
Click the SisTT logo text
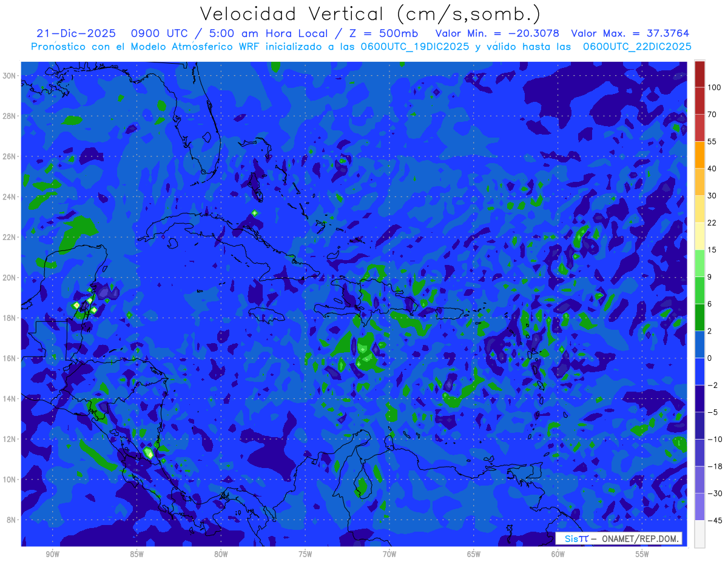(576, 538)
